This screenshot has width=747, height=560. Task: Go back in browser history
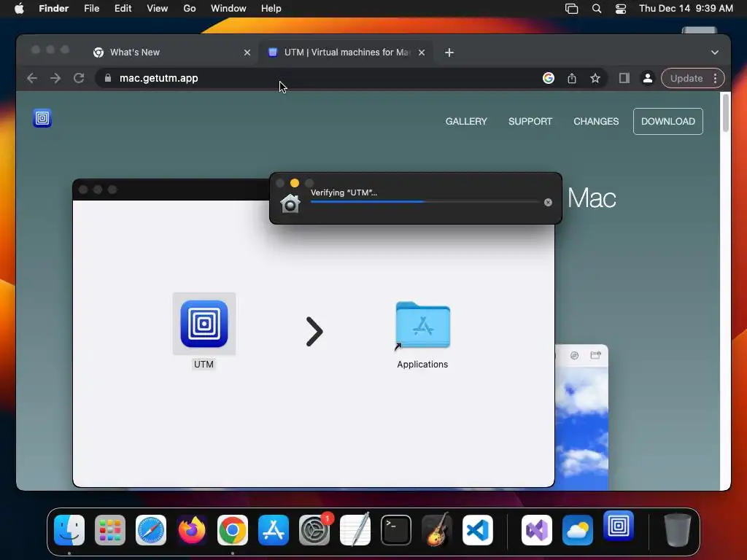point(32,78)
